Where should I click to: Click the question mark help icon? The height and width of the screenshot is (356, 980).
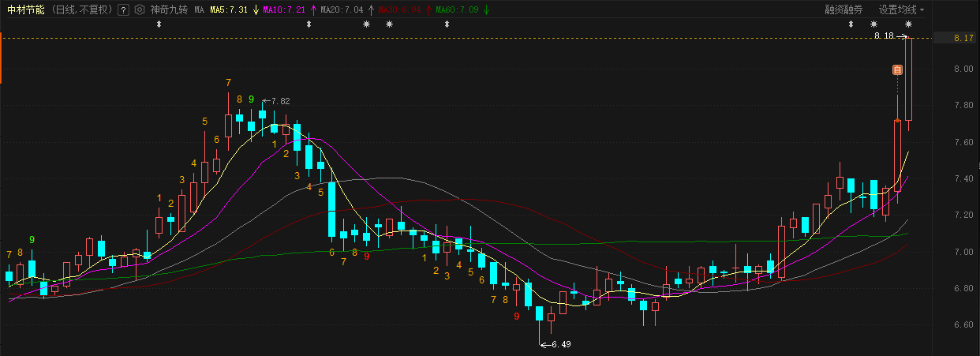point(122,10)
